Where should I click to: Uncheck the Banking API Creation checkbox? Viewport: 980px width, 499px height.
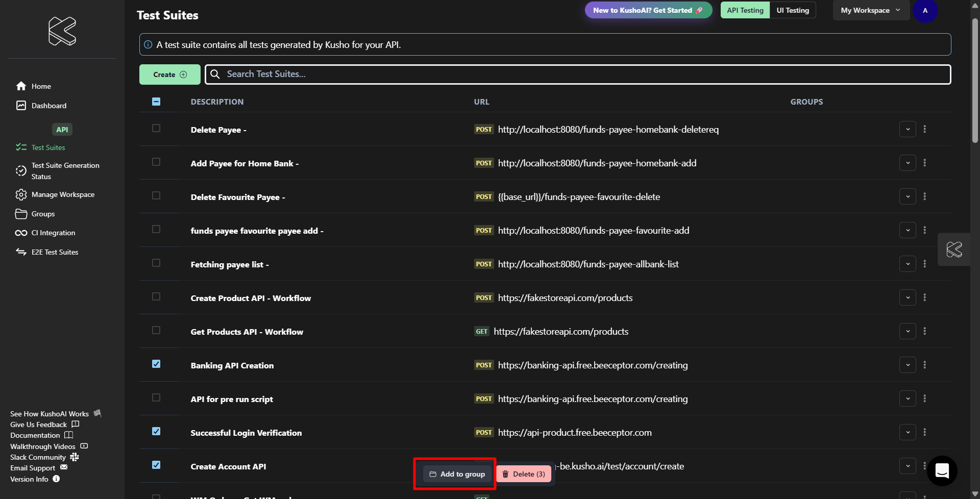156,364
